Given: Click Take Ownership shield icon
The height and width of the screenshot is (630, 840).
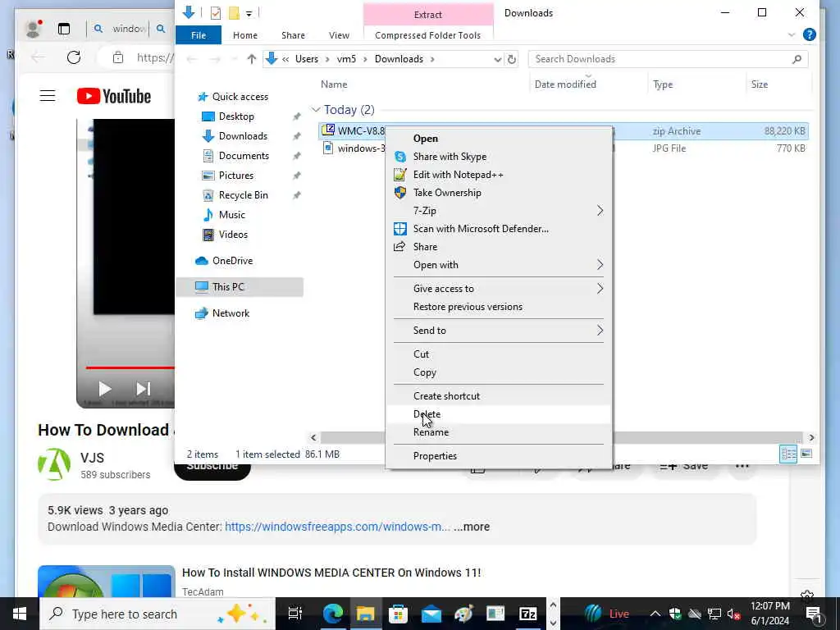Looking at the screenshot, I should 400,192.
